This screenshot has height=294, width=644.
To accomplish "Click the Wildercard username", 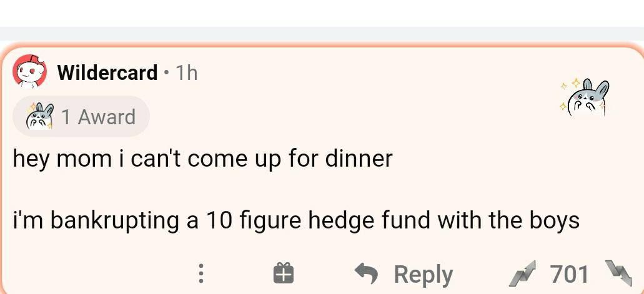I will click(107, 73).
